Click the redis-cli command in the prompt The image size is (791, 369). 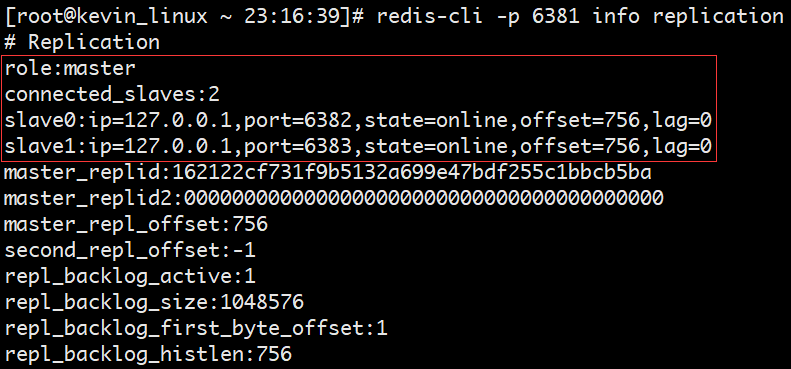pos(428,16)
